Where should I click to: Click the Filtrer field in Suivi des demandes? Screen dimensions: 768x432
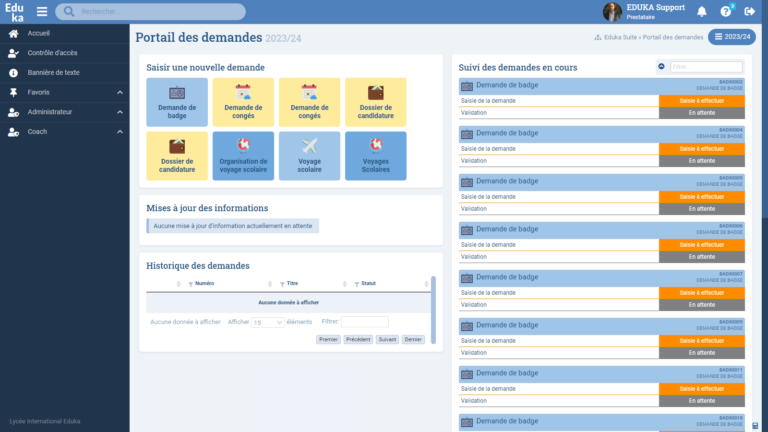[706, 67]
